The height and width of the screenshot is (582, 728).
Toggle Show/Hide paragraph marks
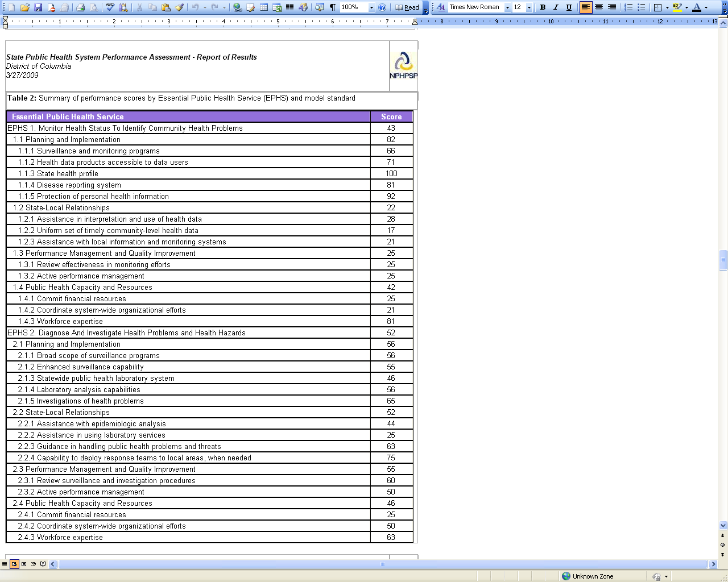click(x=333, y=7)
